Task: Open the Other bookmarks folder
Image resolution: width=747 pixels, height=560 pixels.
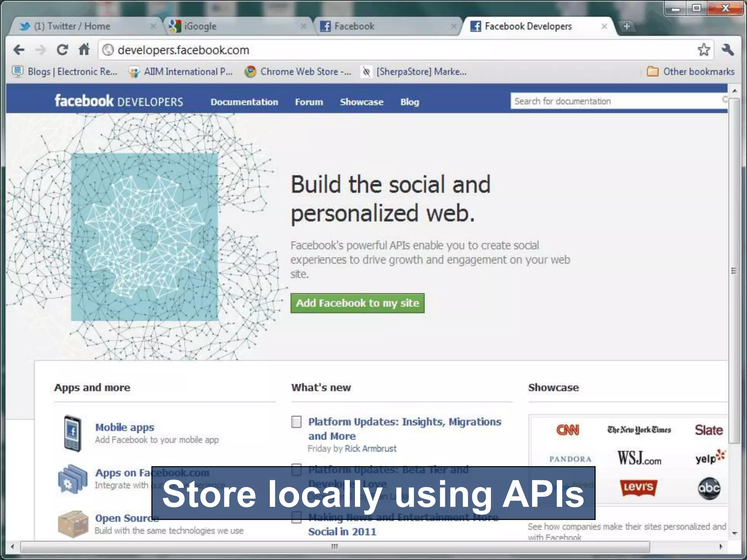Action: [x=690, y=71]
